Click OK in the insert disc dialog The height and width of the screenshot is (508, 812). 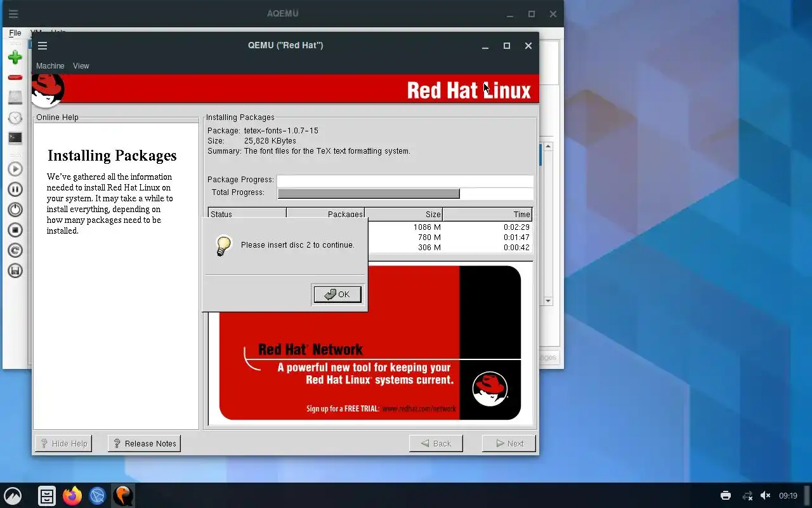[337, 294]
